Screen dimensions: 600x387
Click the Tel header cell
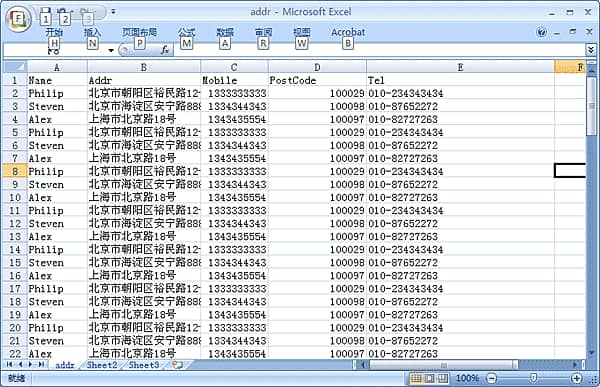[x=460, y=80]
